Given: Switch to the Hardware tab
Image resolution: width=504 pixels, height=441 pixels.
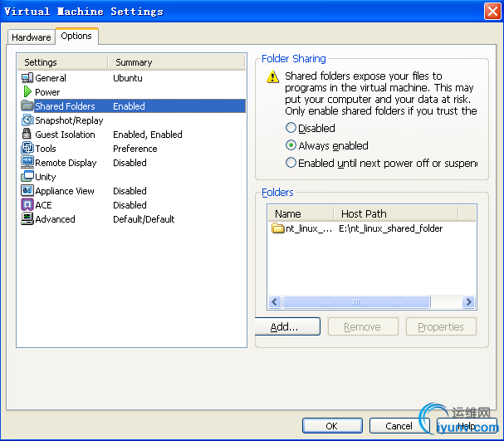Looking at the screenshot, I should [32, 37].
